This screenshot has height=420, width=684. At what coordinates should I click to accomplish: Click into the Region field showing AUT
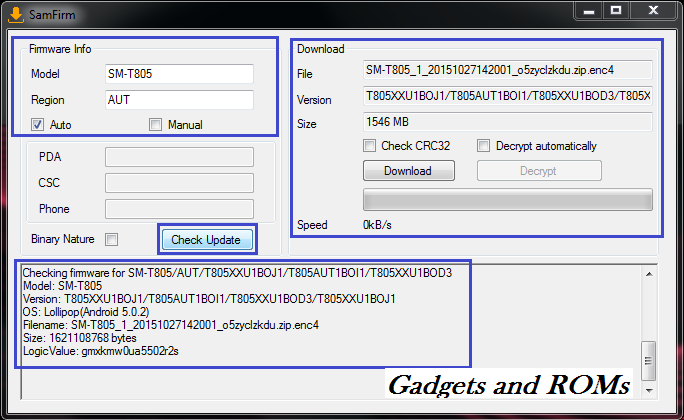coord(178,100)
